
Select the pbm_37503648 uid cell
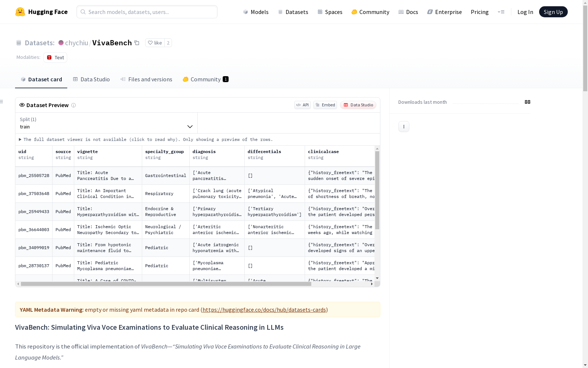point(34,194)
